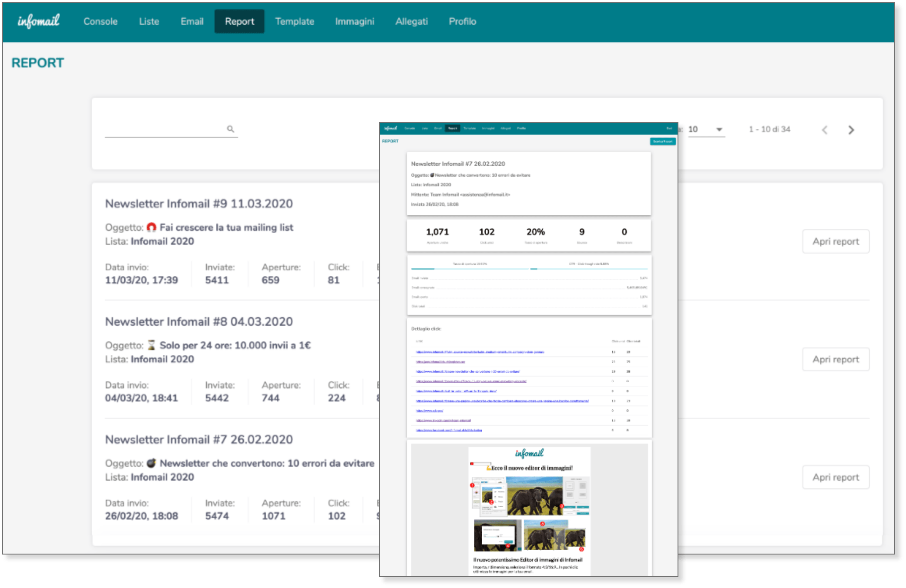Open report for Newsletter Infomail #8
This screenshot has width=906, height=588.
point(836,359)
